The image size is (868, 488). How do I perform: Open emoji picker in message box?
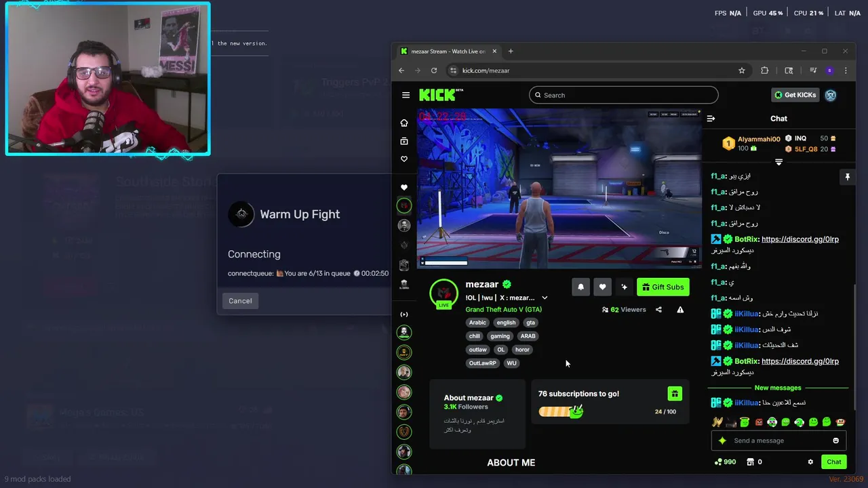click(x=835, y=441)
